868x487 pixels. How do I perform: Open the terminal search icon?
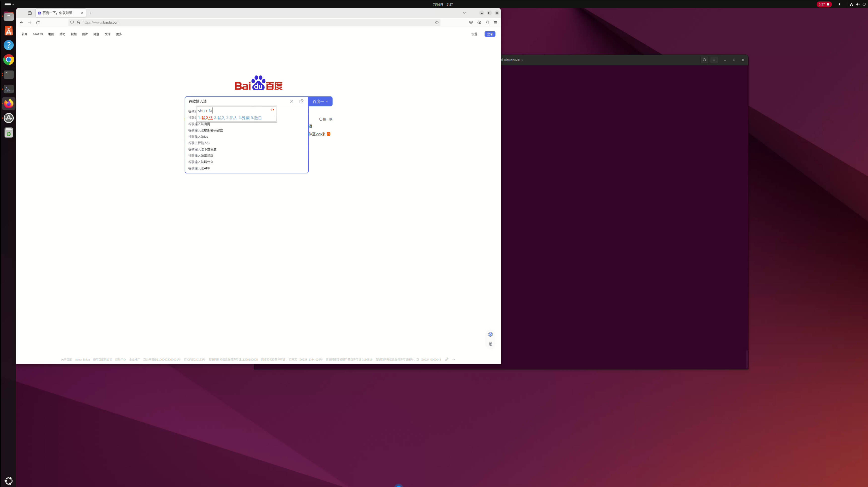tap(704, 60)
